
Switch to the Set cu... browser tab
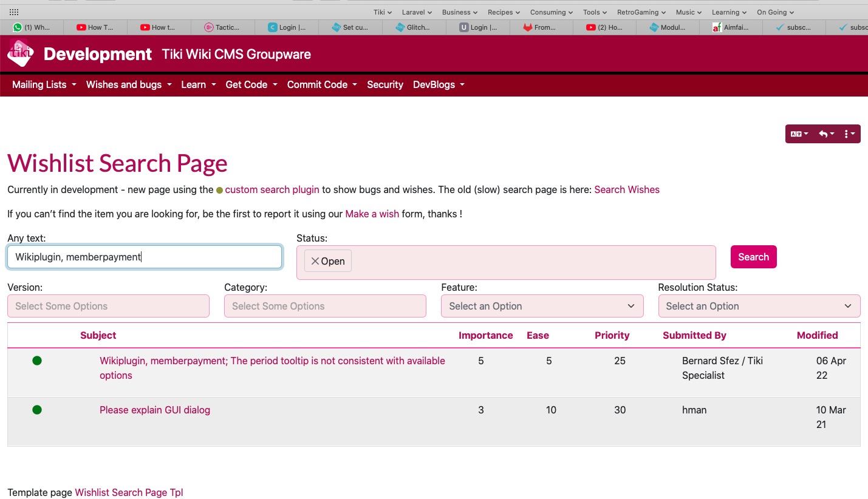[x=350, y=27]
